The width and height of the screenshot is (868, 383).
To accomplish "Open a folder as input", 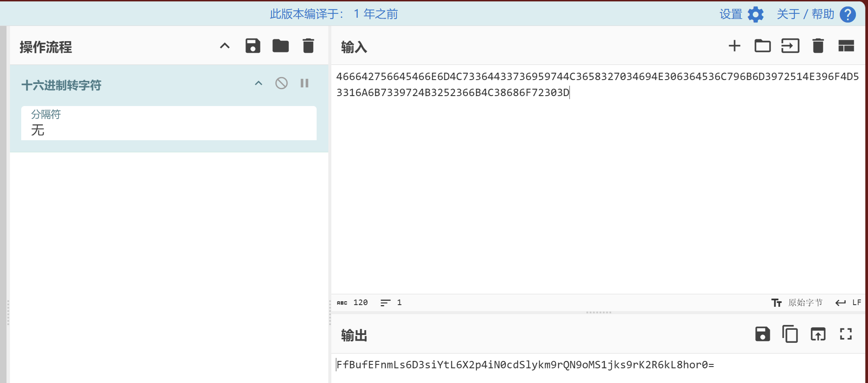I will 762,46.
